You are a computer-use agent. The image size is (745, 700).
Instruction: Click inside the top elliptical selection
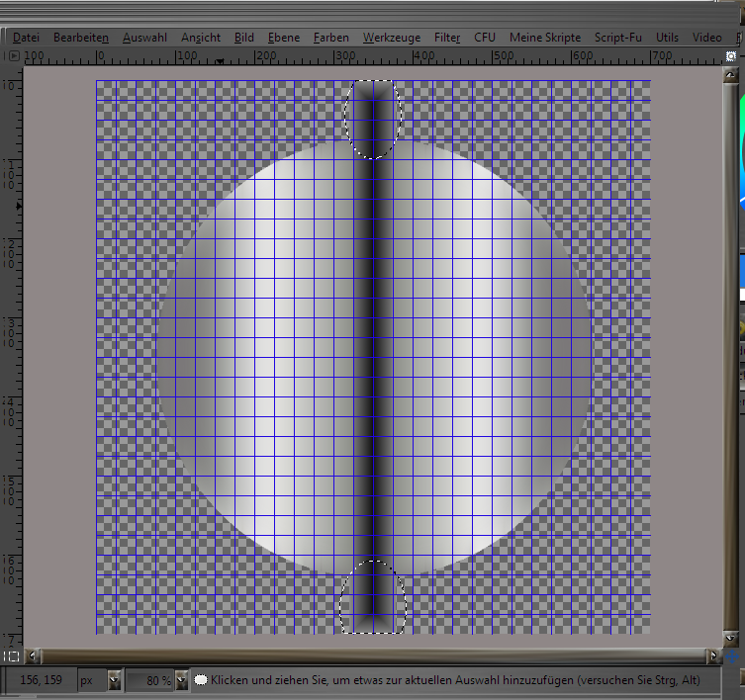point(372,119)
